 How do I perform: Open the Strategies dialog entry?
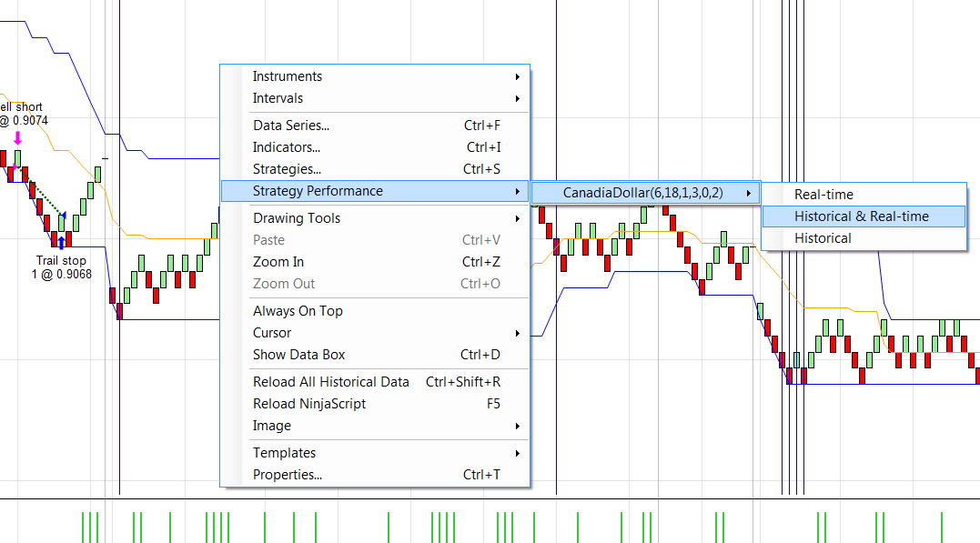coord(287,169)
